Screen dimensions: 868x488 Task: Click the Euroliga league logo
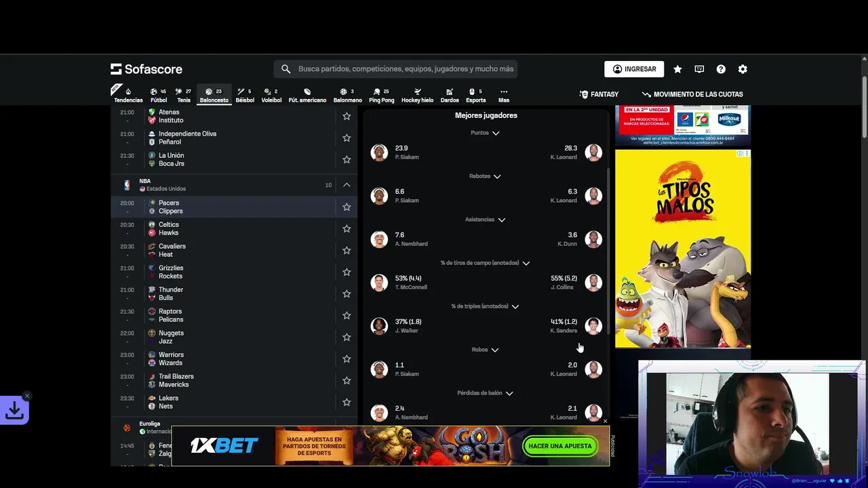pos(127,428)
